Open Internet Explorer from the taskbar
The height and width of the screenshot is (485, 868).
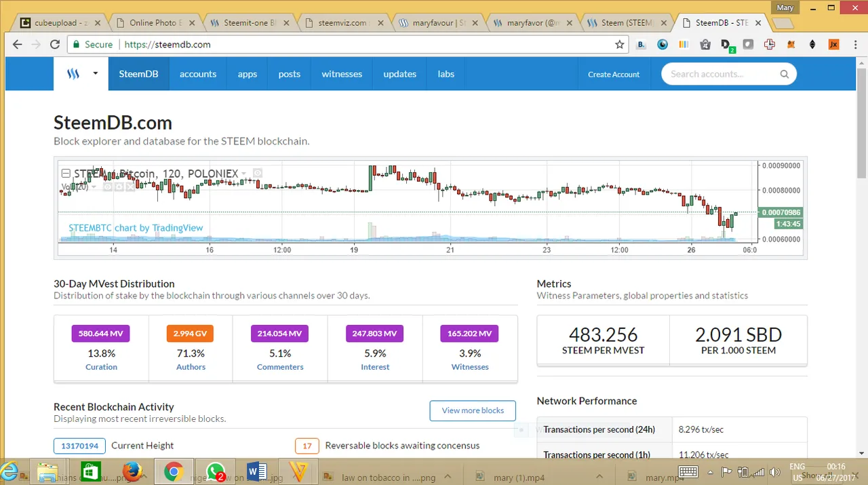coord(9,471)
